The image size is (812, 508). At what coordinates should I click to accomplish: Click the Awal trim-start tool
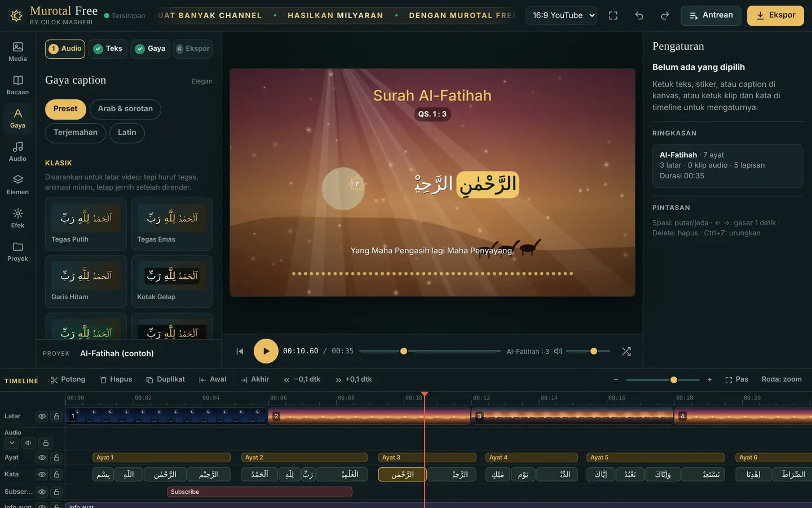[x=213, y=379]
